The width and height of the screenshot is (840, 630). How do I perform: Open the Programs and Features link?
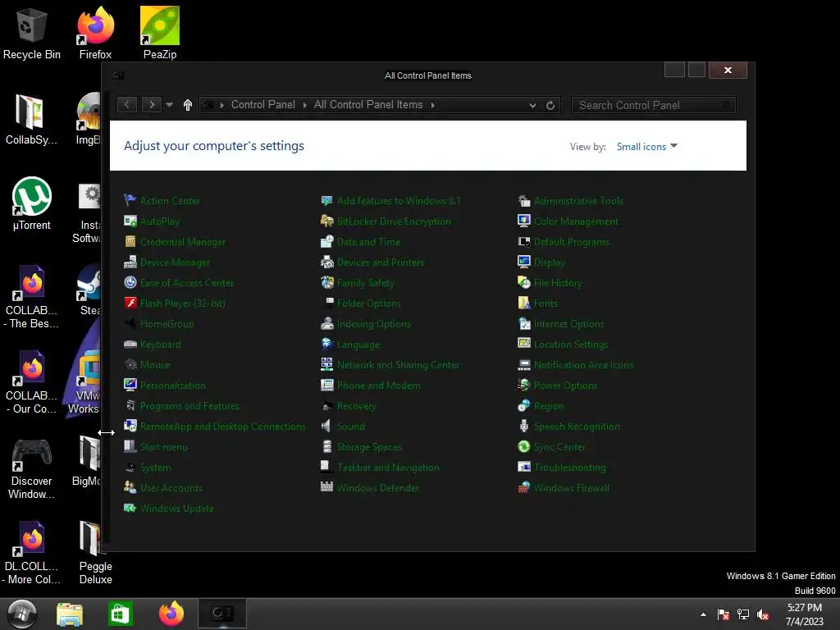[189, 406]
